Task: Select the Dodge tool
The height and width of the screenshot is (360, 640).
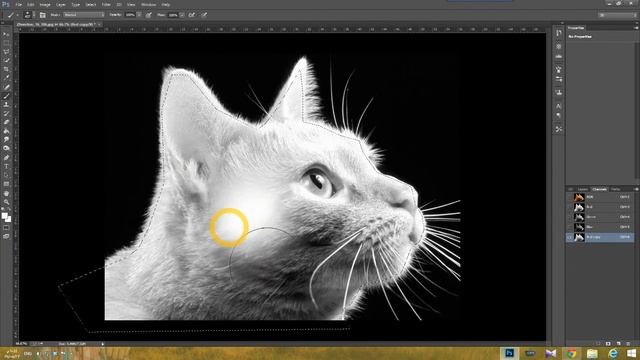Action: [x=6, y=148]
